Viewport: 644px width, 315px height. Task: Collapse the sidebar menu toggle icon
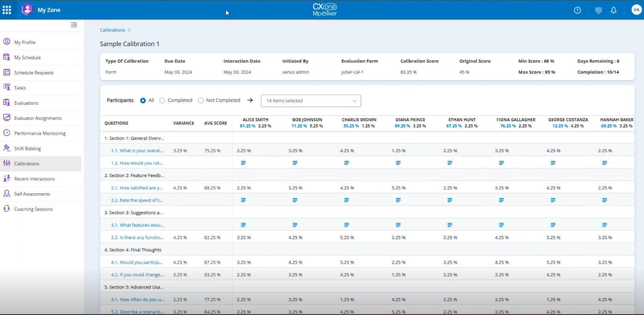click(x=74, y=25)
